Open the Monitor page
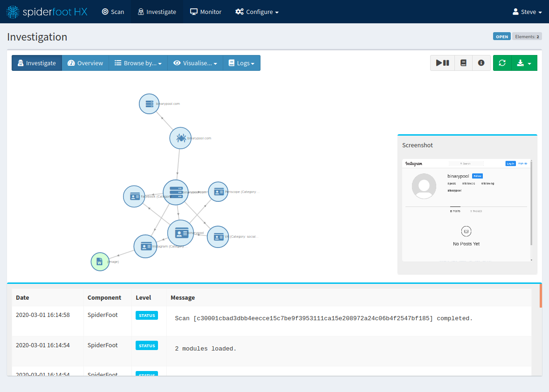 pyautogui.click(x=206, y=12)
